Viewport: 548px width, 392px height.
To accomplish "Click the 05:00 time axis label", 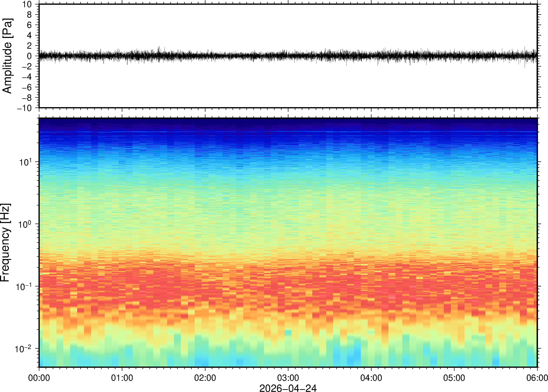I will 454,378.
